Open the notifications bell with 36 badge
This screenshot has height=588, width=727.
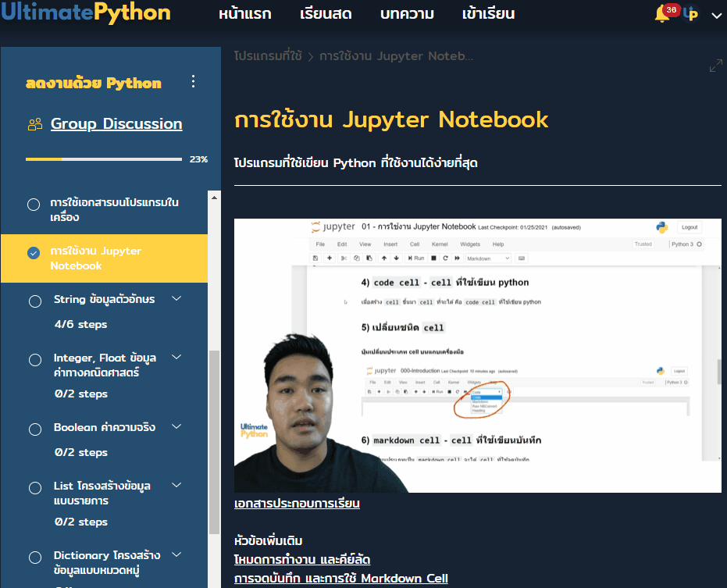tap(663, 14)
